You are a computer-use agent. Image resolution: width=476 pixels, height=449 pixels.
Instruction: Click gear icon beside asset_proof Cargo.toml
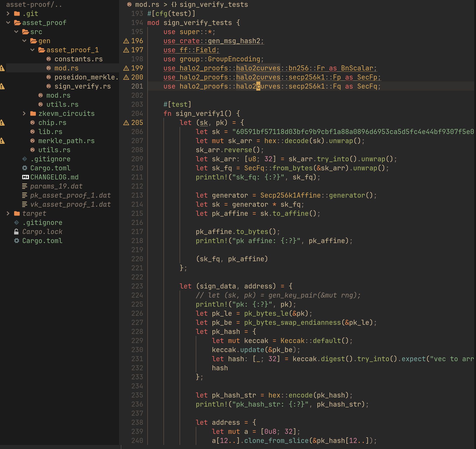coord(25,168)
